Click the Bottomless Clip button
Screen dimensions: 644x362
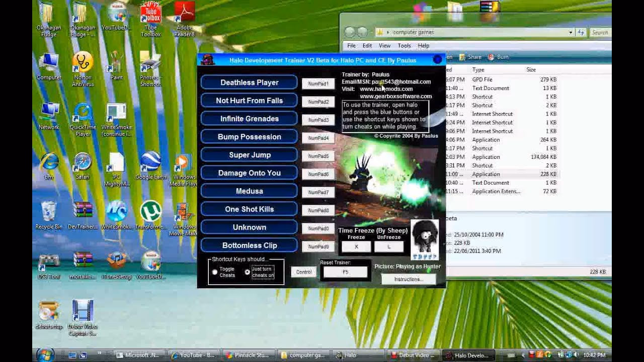(x=250, y=245)
